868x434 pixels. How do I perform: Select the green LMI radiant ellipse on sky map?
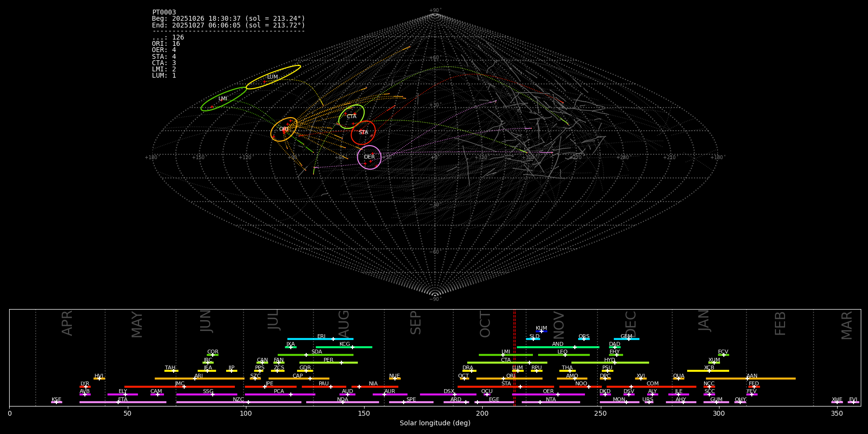pyautogui.click(x=224, y=99)
